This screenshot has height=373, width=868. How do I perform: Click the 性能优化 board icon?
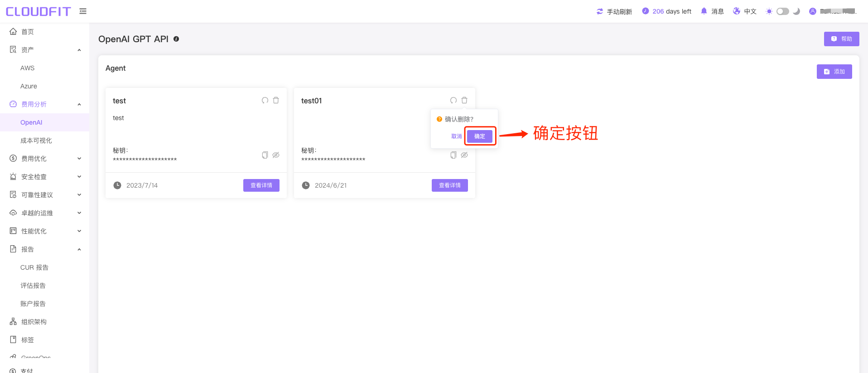pyautogui.click(x=13, y=231)
